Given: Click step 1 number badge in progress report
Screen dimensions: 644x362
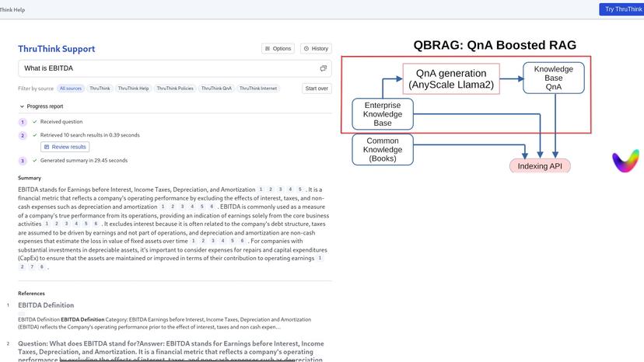Looking at the screenshot, I should click(23, 122).
